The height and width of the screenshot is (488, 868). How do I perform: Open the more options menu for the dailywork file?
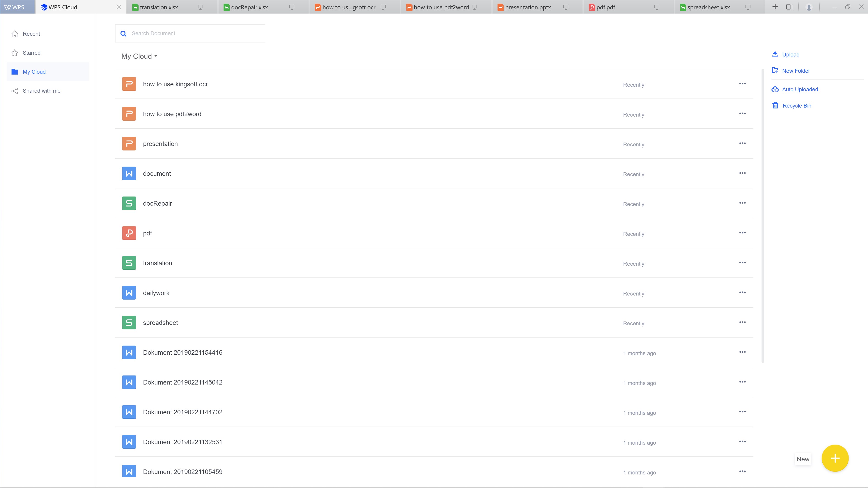742,292
